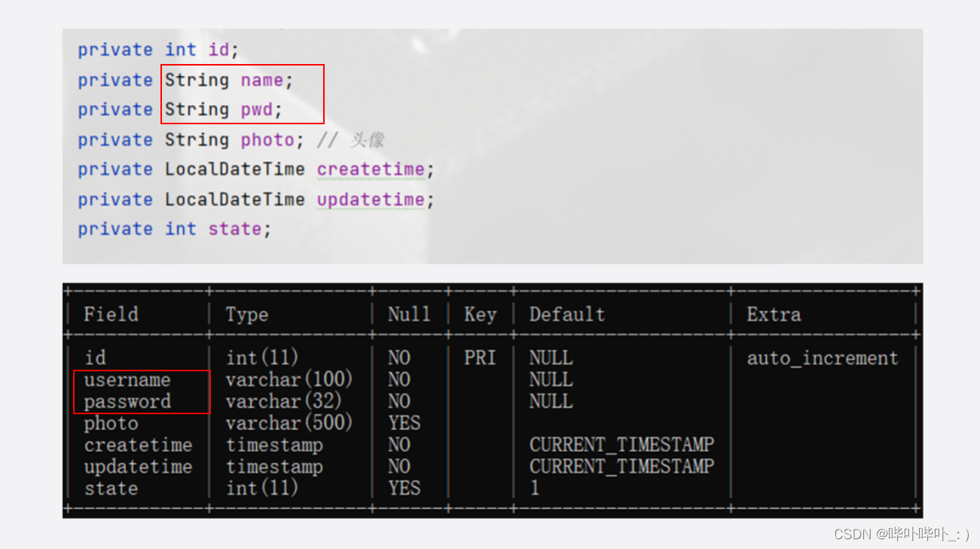Click the 'varchar(100)' type cell
Screen dimensions: 980x549
[x=289, y=380]
